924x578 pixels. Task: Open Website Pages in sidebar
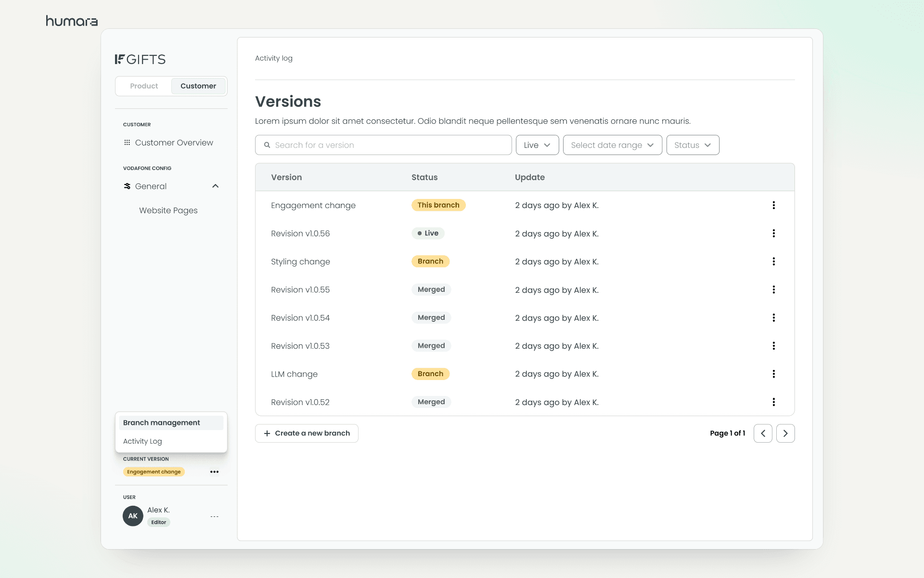(x=168, y=210)
